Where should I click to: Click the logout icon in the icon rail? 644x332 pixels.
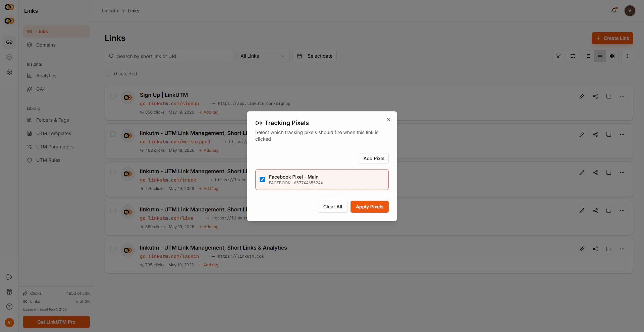tap(9, 277)
